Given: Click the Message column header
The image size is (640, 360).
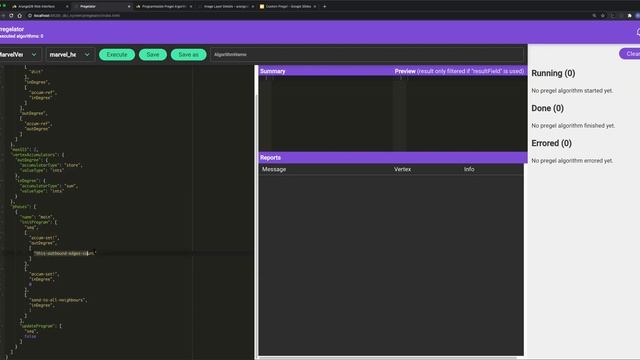Looking at the screenshot, I should pyautogui.click(x=274, y=169).
